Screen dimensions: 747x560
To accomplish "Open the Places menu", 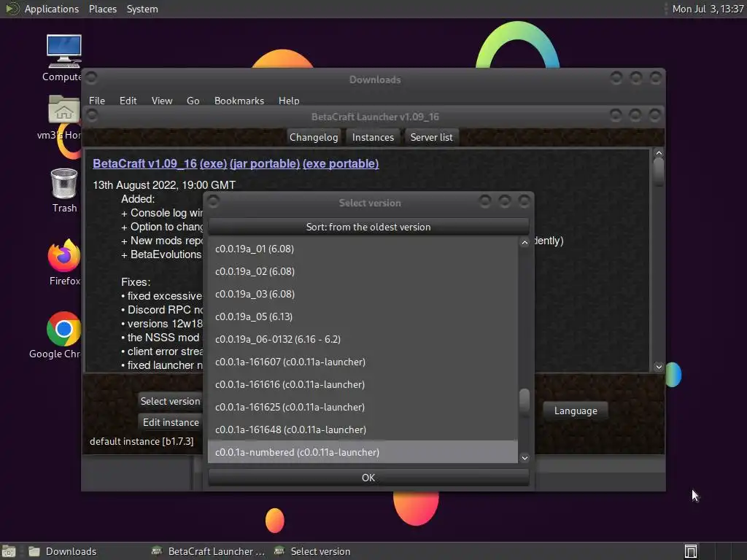I will [102, 9].
